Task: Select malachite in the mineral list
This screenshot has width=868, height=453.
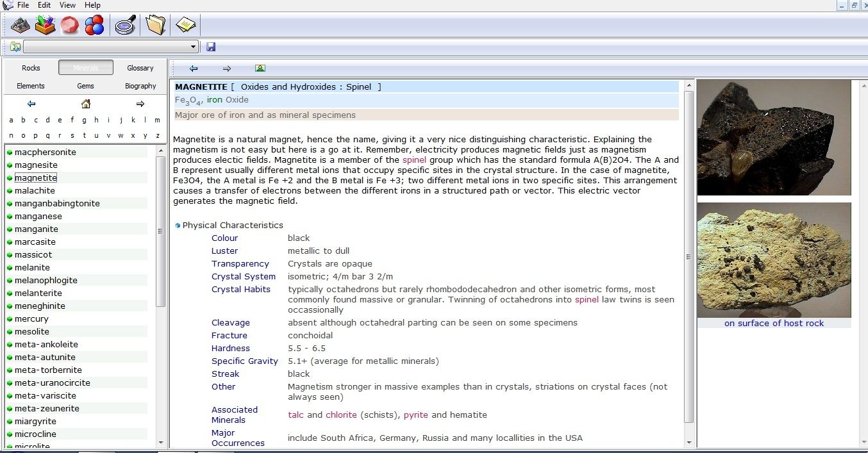Action: click(35, 191)
